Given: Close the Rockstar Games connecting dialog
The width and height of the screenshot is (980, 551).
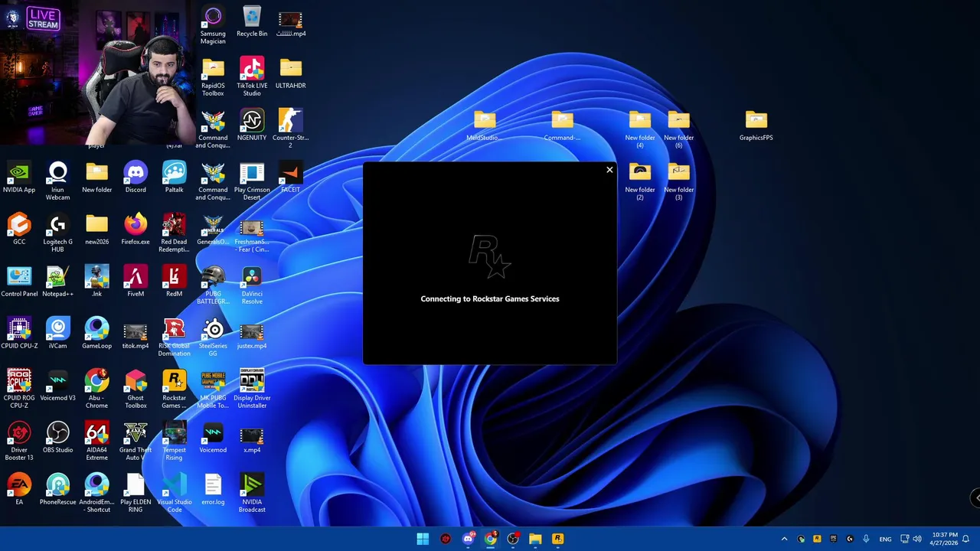Looking at the screenshot, I should click(609, 170).
